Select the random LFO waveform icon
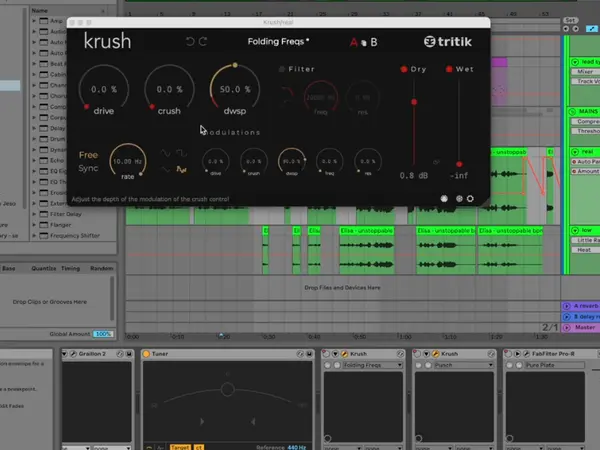Screen dimensions: 600x450 tap(181, 169)
